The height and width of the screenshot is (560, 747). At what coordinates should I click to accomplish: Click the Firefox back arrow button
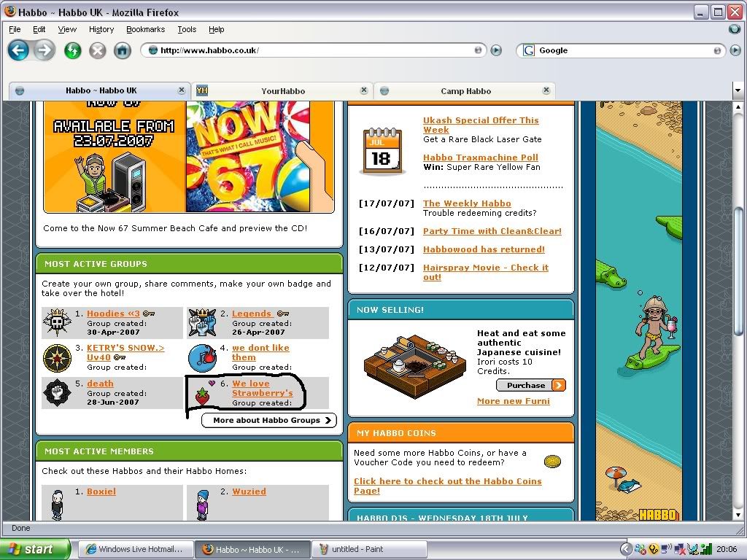(18, 50)
